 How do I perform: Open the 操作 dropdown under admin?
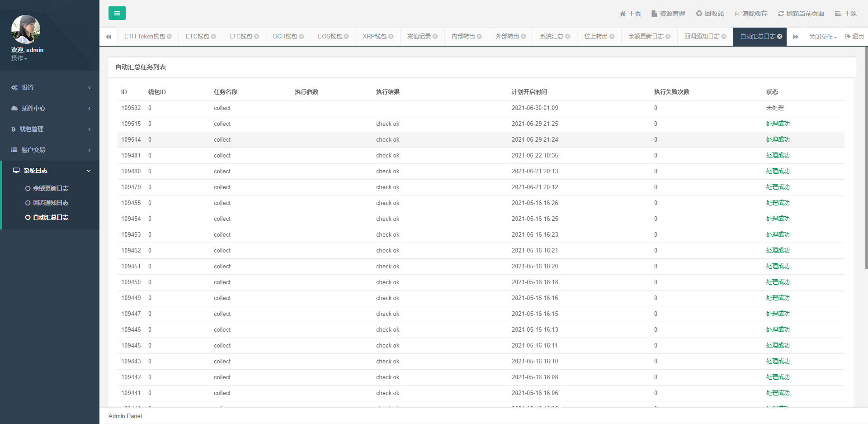click(19, 58)
